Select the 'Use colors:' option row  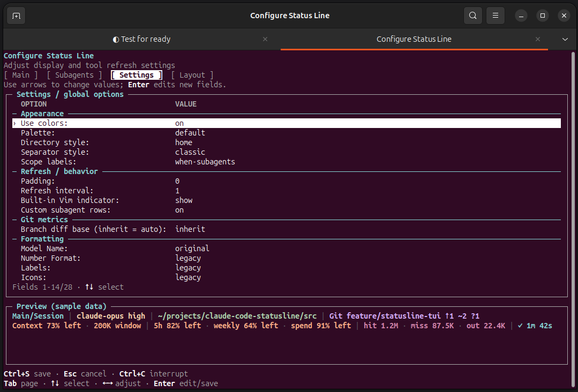pyautogui.click(x=287, y=123)
